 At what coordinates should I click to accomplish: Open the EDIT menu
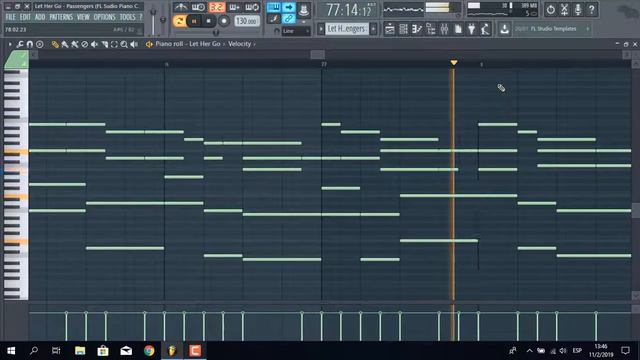click(25, 17)
